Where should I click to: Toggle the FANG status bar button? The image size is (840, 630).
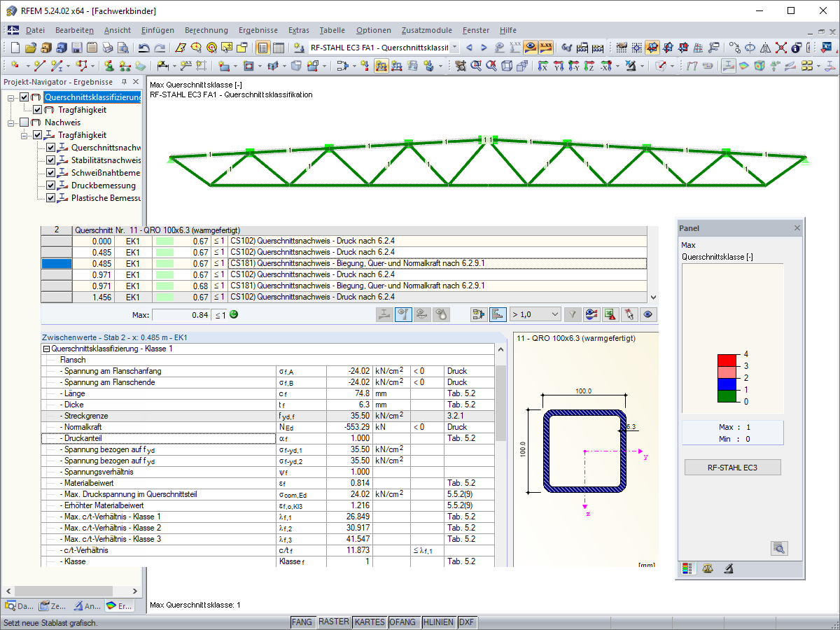[x=302, y=622]
